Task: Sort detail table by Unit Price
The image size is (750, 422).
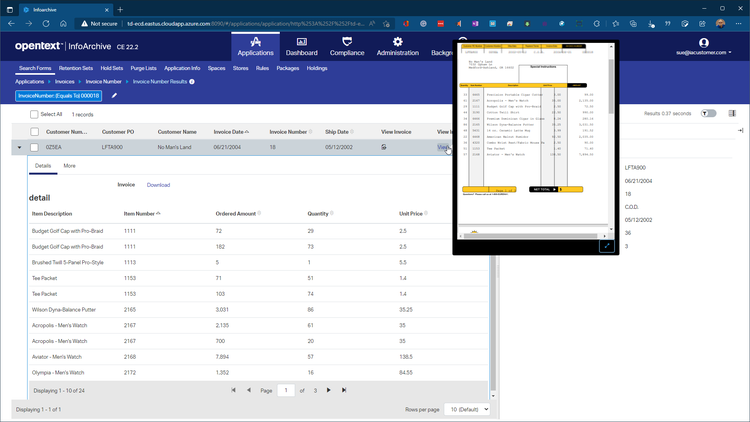Action: (x=413, y=214)
